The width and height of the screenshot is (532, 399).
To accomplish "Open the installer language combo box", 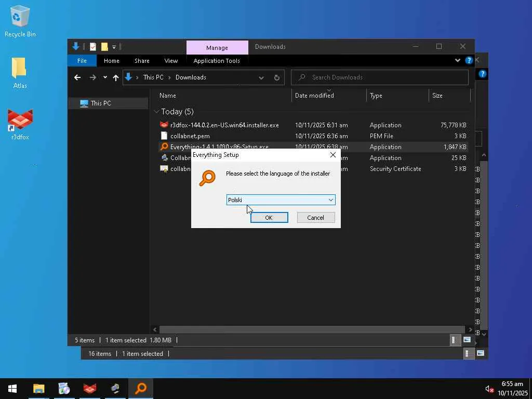I will click(281, 200).
